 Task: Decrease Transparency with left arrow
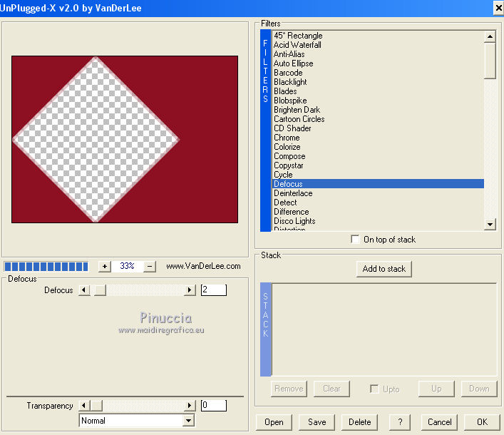tap(84, 406)
